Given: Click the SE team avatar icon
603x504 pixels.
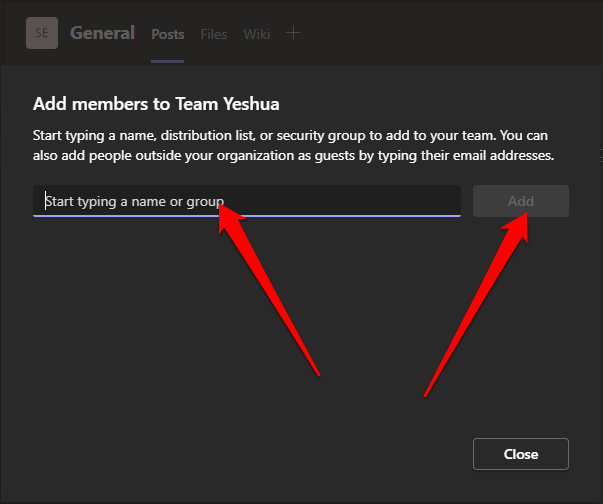Looking at the screenshot, I should (42, 33).
